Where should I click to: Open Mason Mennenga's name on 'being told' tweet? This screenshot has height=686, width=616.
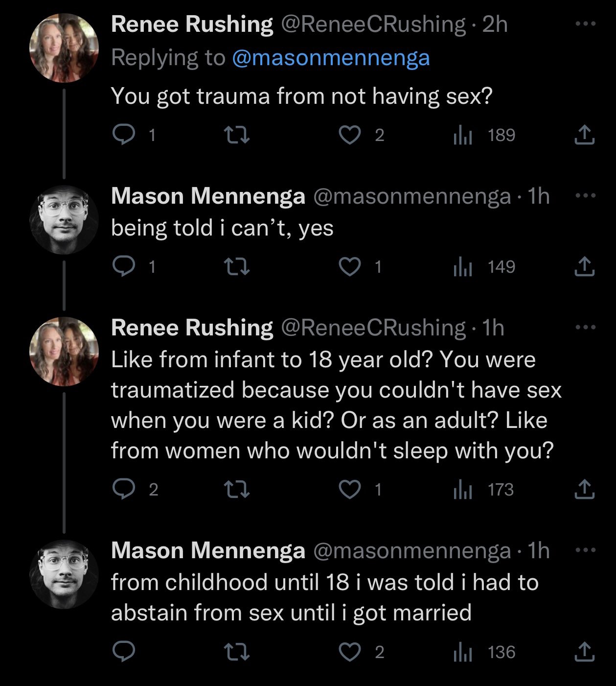pos(208,196)
